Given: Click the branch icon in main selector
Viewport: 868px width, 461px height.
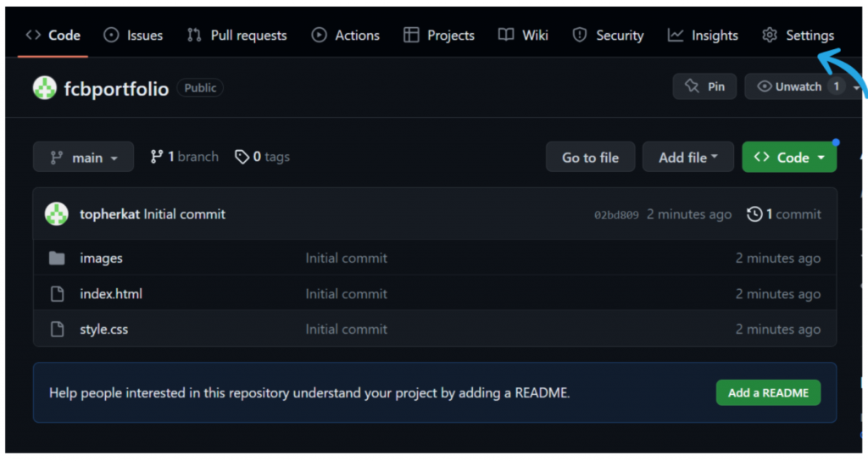Looking at the screenshot, I should (57, 158).
